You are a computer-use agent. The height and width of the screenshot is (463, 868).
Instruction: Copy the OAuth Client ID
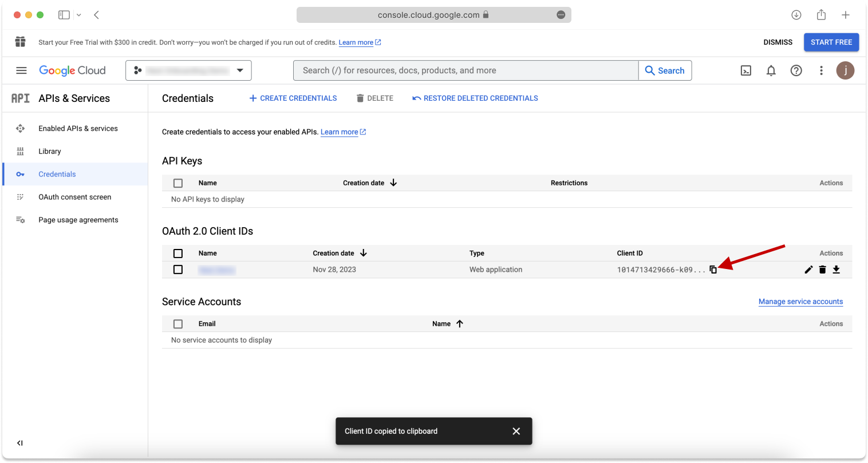[713, 269]
